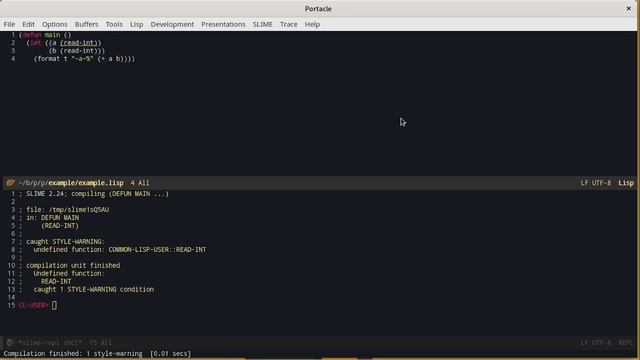Image resolution: width=640 pixels, height=360 pixels.
Task: Click the Lisp major mode indicator
Action: [x=626, y=183]
